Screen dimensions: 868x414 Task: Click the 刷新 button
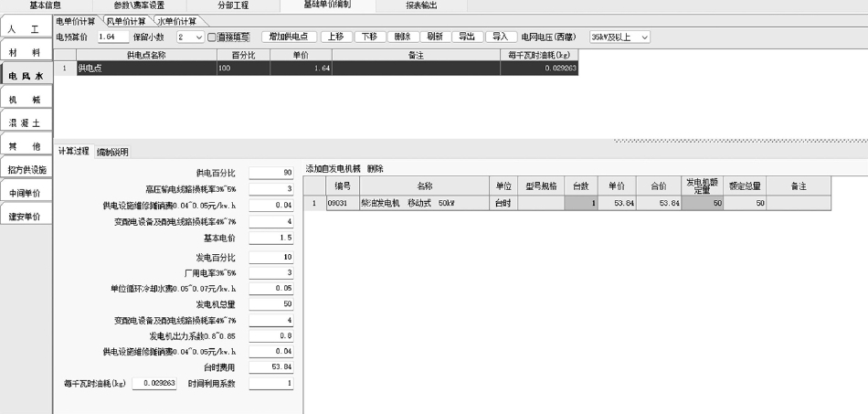(435, 37)
